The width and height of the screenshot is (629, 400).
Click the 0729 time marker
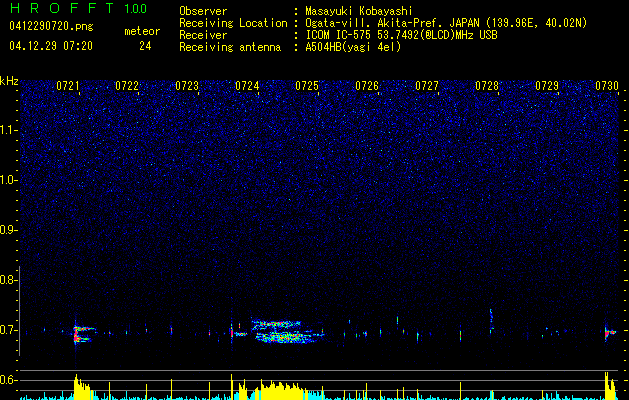[547, 86]
